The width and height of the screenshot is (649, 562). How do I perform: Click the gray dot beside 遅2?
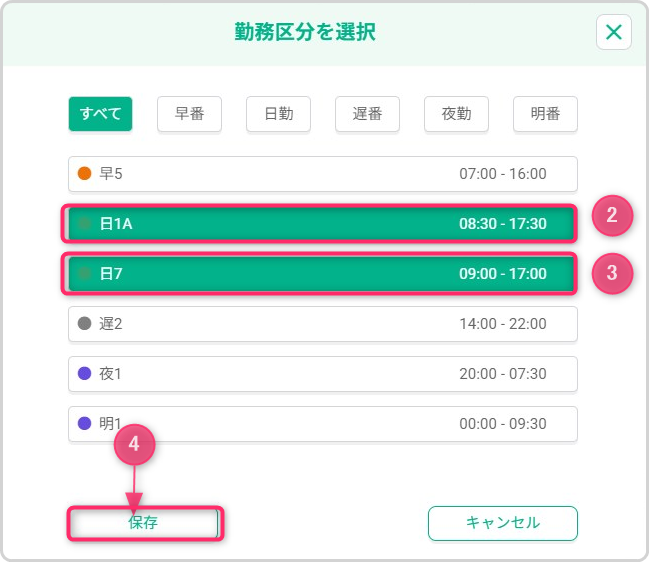pyautogui.click(x=85, y=324)
